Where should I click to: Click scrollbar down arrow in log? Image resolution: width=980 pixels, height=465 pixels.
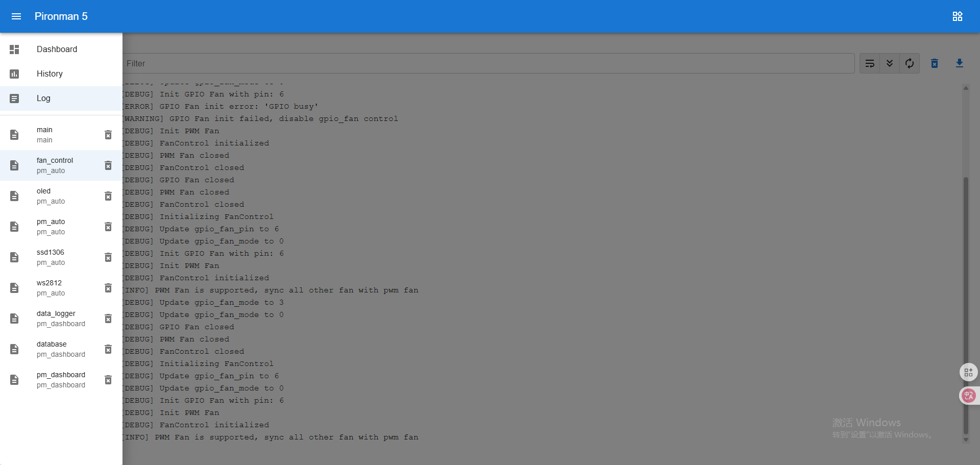click(x=966, y=439)
